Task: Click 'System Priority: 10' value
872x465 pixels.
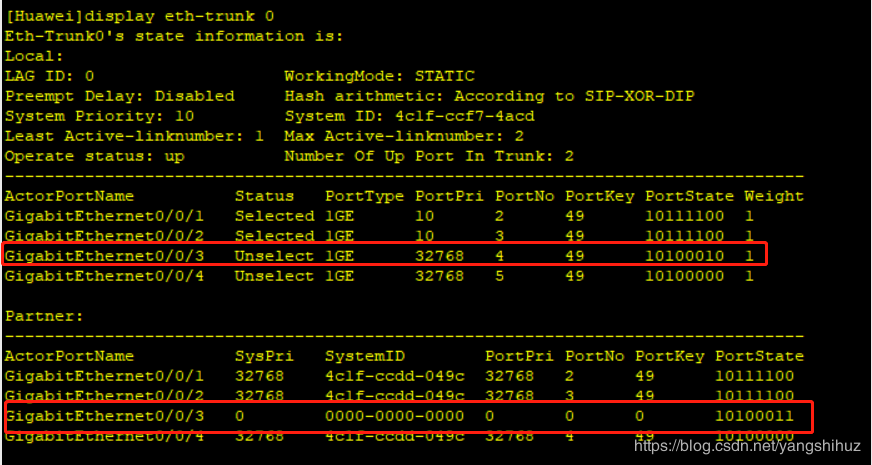Action: (x=100, y=116)
